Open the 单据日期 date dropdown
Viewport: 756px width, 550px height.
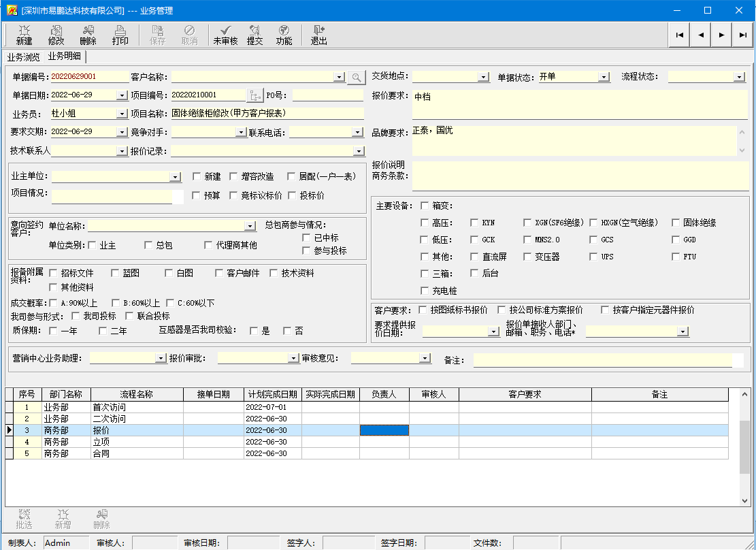coord(122,95)
